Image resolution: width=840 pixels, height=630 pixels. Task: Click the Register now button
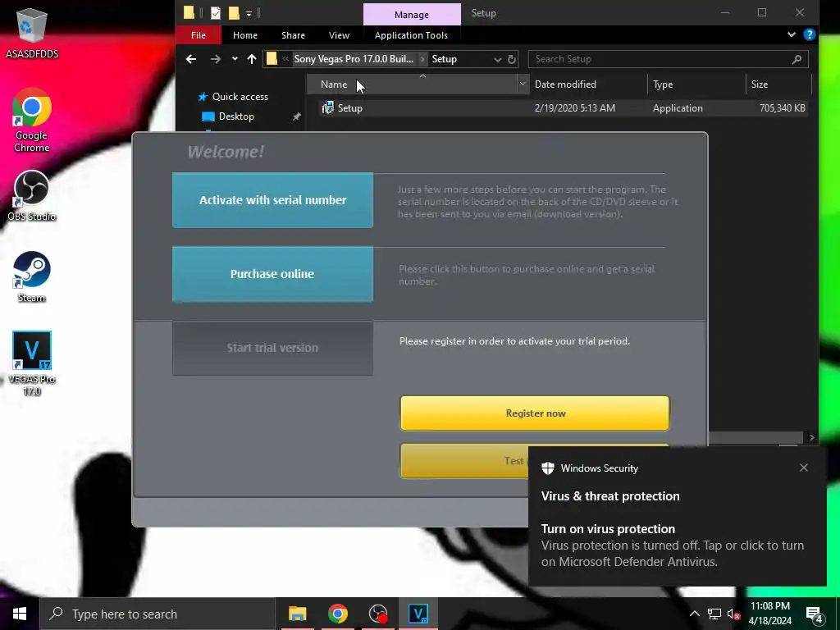pyautogui.click(x=535, y=413)
